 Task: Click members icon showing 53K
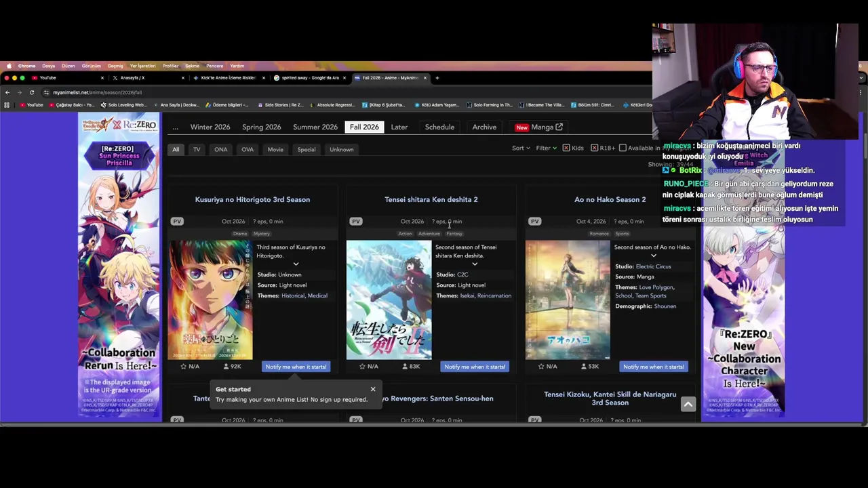pyautogui.click(x=584, y=367)
